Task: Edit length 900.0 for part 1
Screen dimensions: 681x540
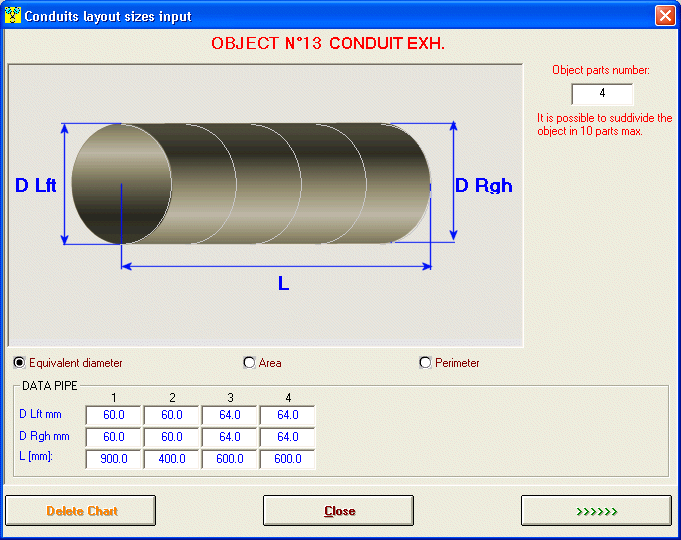Action: point(114,459)
